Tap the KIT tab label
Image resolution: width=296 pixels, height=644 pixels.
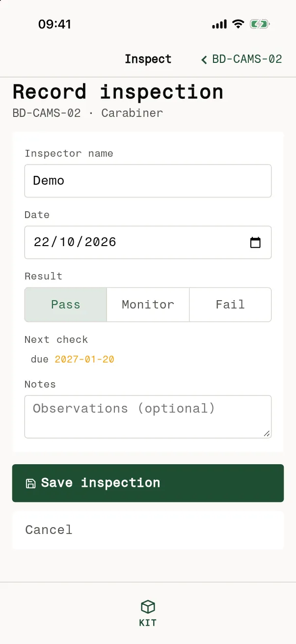[148, 623]
